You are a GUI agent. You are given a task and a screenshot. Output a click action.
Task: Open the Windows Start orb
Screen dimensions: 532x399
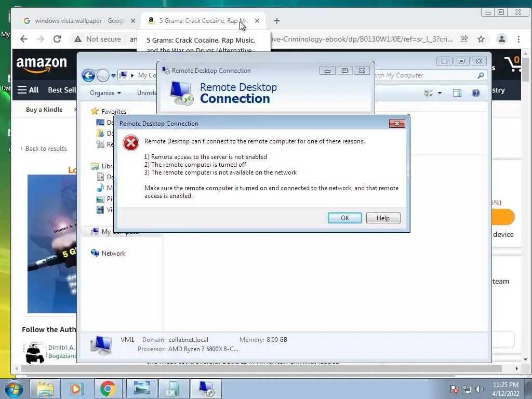pyautogui.click(x=14, y=389)
